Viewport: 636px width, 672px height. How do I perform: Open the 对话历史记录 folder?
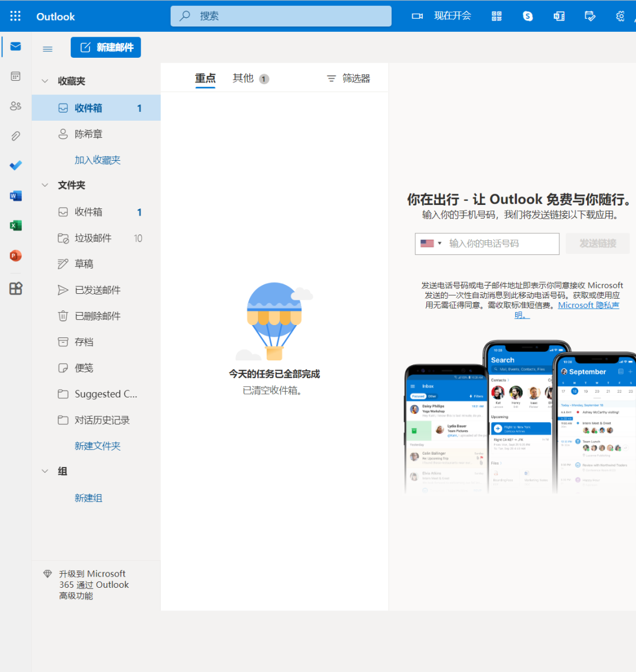pyautogui.click(x=97, y=421)
